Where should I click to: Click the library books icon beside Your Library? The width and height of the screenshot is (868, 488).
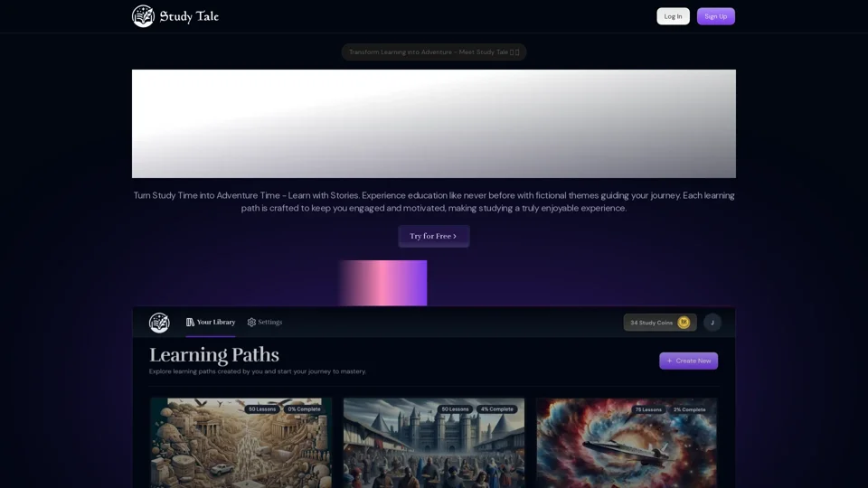click(x=190, y=322)
